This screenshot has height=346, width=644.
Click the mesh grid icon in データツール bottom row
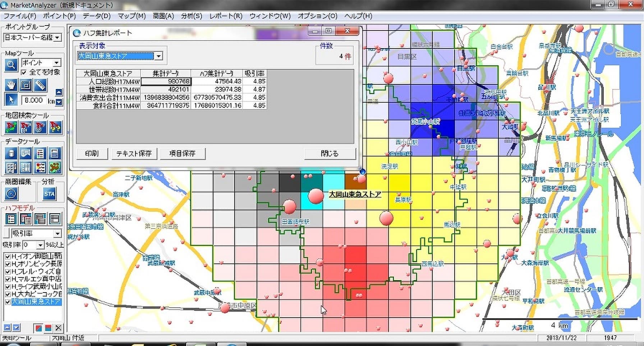point(11,168)
